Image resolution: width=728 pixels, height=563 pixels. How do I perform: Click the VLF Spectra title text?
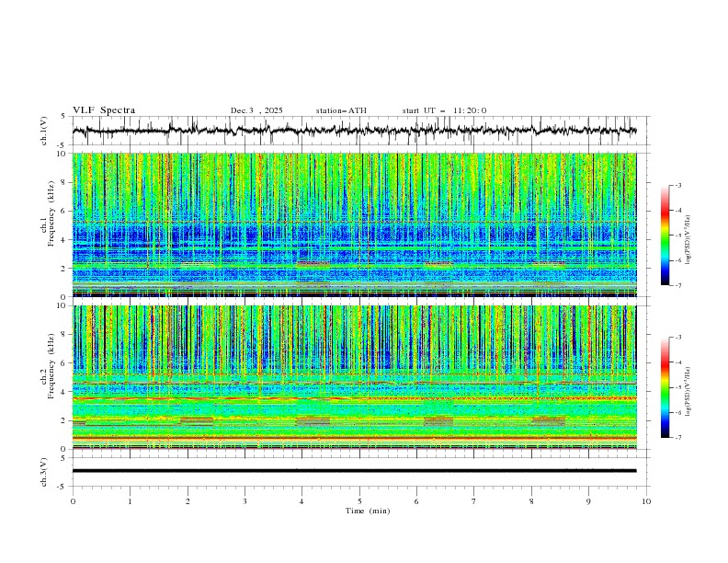point(104,110)
